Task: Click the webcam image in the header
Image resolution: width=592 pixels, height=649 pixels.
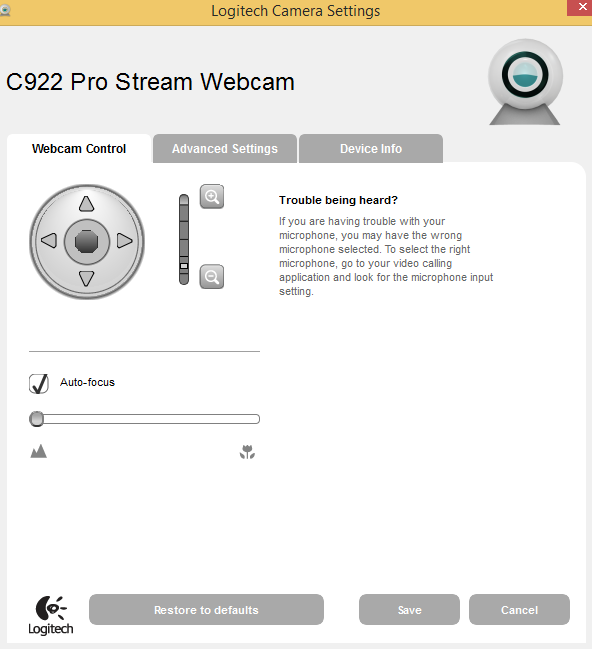Action: (x=525, y=82)
